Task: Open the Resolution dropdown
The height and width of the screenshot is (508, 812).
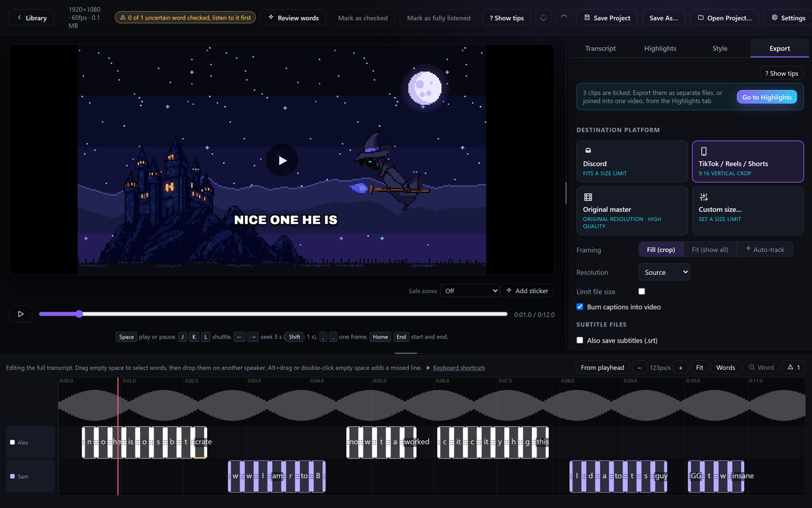Action: 664,272
